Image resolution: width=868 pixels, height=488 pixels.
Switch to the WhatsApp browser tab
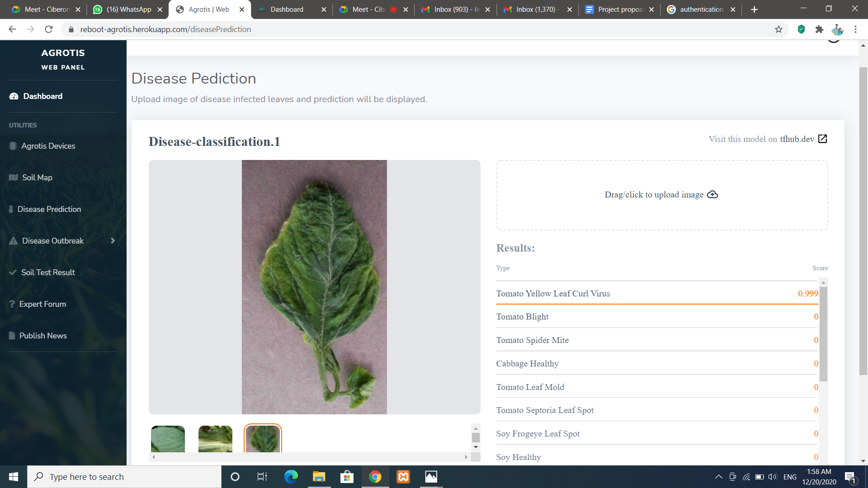[x=128, y=9]
